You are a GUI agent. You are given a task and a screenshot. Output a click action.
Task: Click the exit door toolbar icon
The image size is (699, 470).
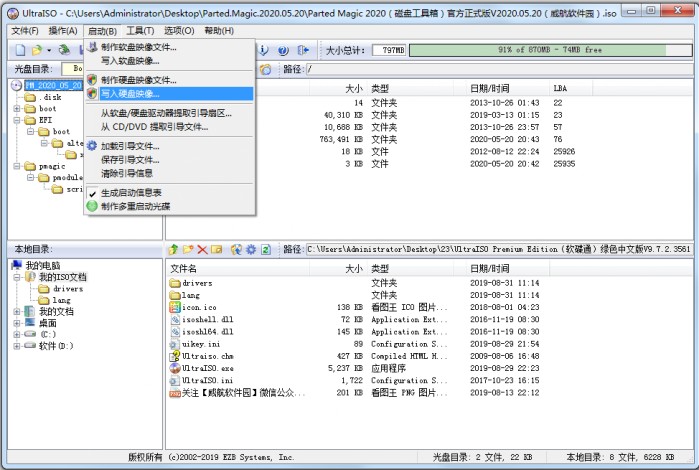[303, 50]
